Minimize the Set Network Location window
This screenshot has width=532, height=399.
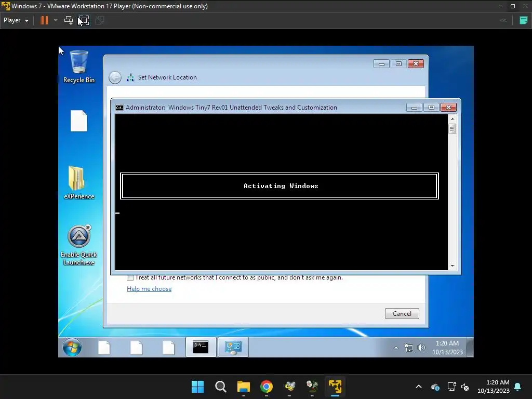point(381,64)
